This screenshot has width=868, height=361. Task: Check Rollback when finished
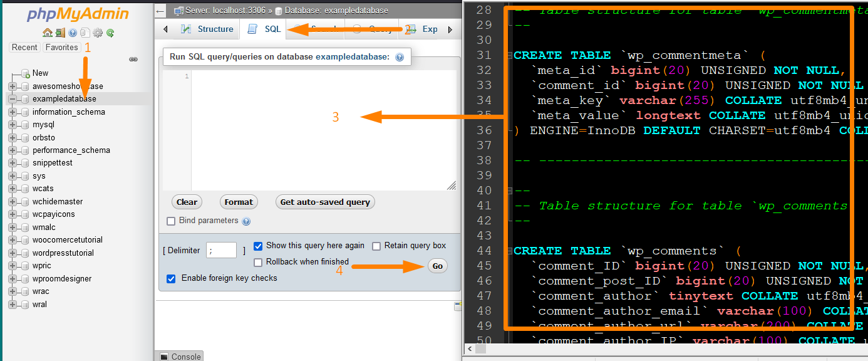[258, 263]
